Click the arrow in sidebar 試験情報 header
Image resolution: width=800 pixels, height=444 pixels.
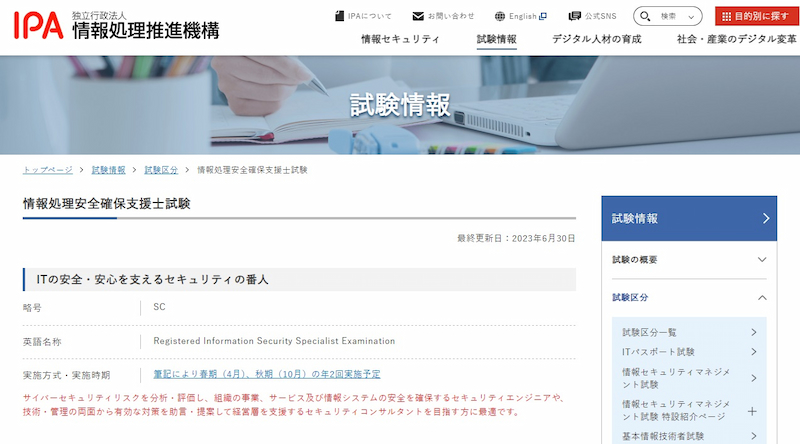click(766, 218)
